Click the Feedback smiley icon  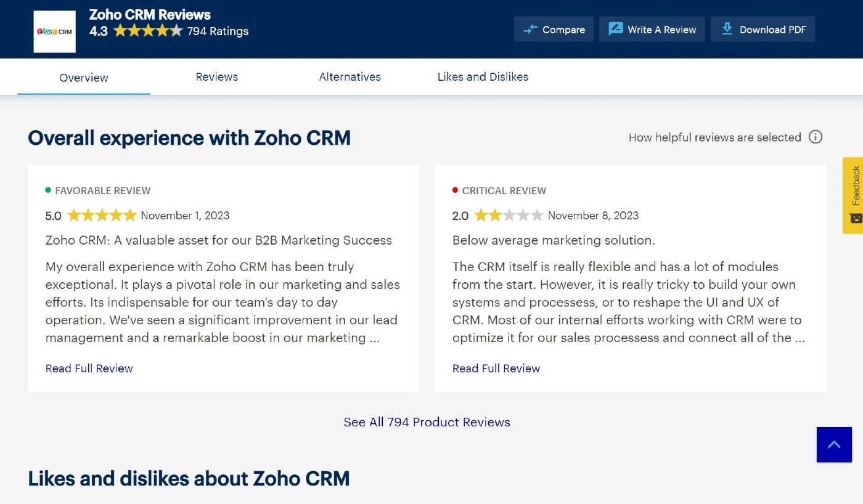[x=855, y=218]
